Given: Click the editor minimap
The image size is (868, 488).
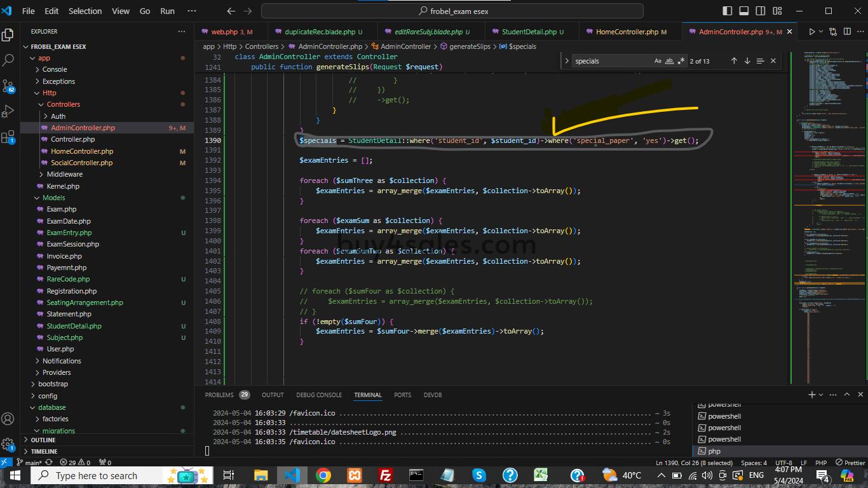Looking at the screenshot, I should point(829,216).
